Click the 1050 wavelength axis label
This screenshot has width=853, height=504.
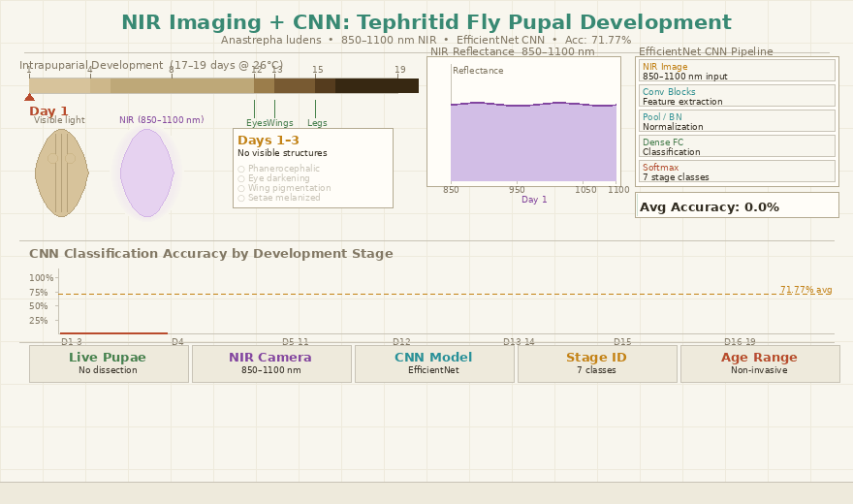pos(585,190)
